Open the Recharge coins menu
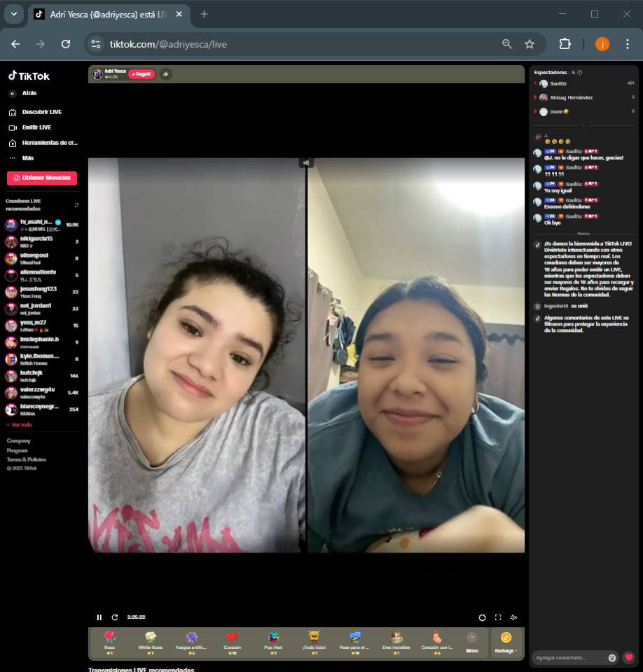The image size is (643, 672). click(506, 641)
